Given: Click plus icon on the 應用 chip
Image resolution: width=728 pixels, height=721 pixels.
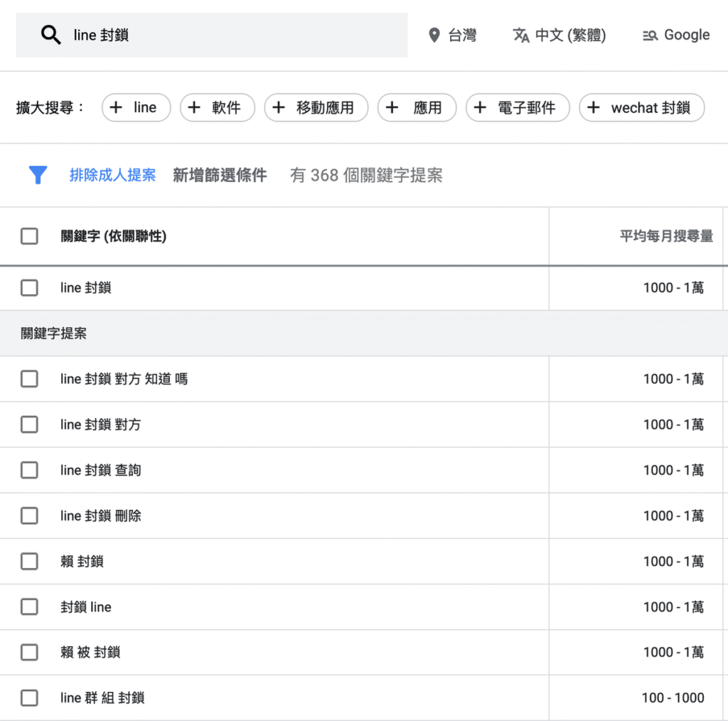Looking at the screenshot, I should tap(392, 107).
